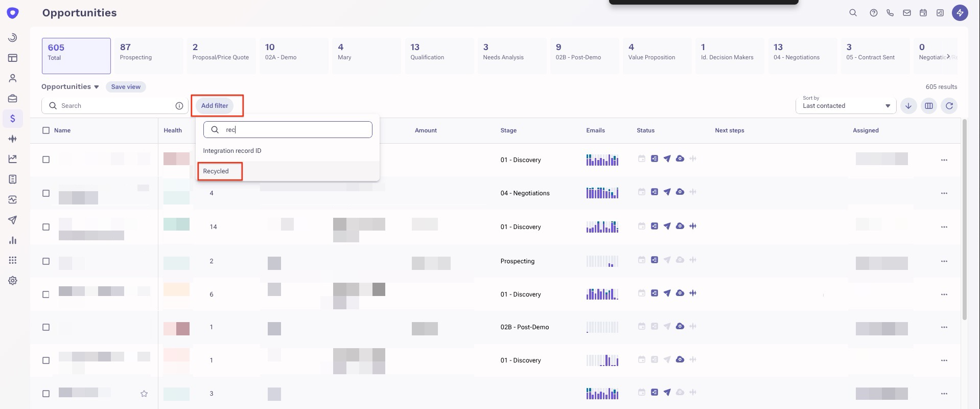Choose Recycled in filter list

288,171
